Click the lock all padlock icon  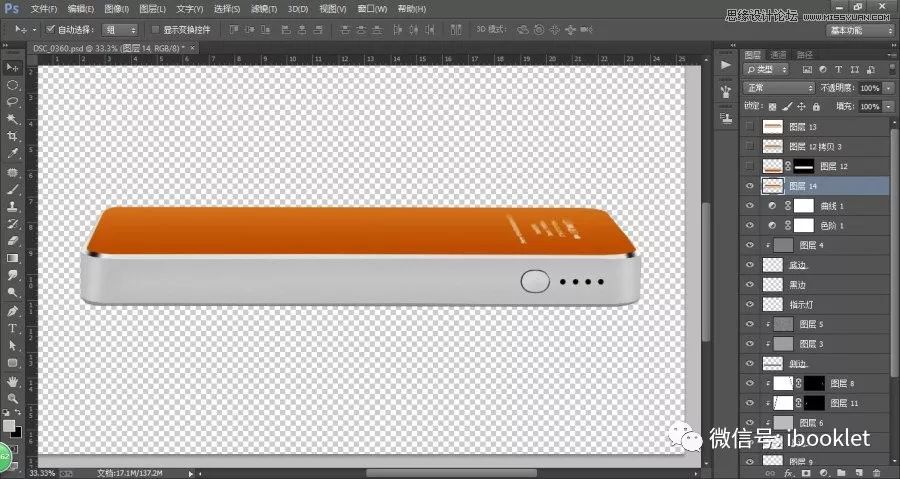point(816,107)
